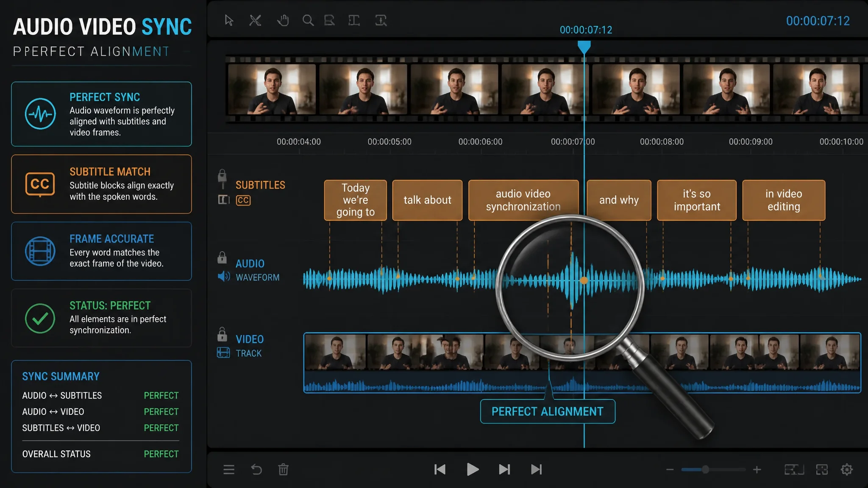
Task: Choose the magnifier zoom tool in toolbar
Action: [308, 20]
